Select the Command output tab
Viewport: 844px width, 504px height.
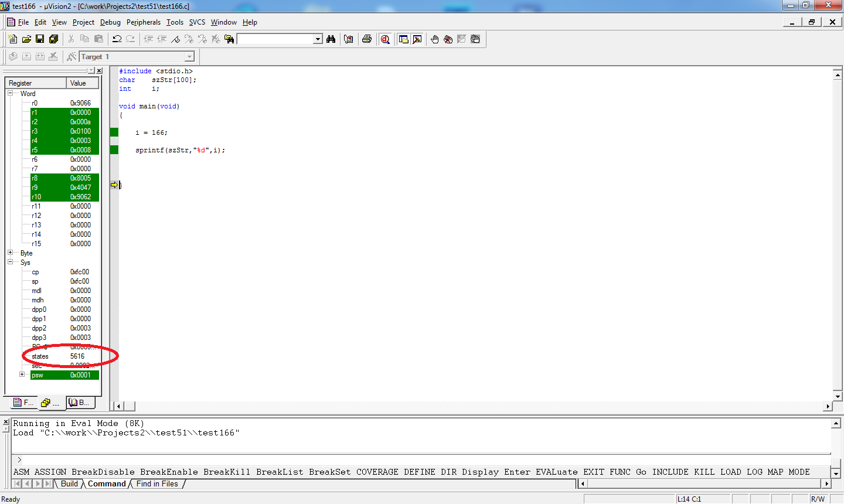(x=107, y=483)
